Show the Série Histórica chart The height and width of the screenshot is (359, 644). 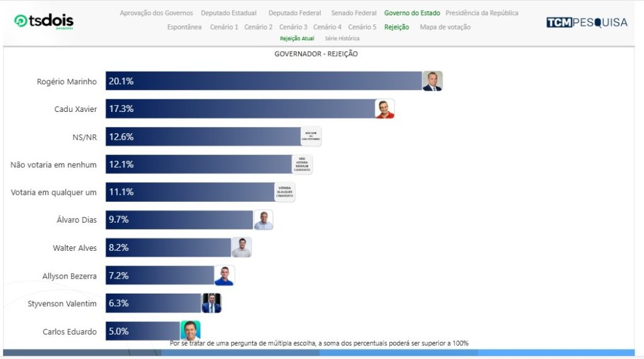click(x=342, y=38)
